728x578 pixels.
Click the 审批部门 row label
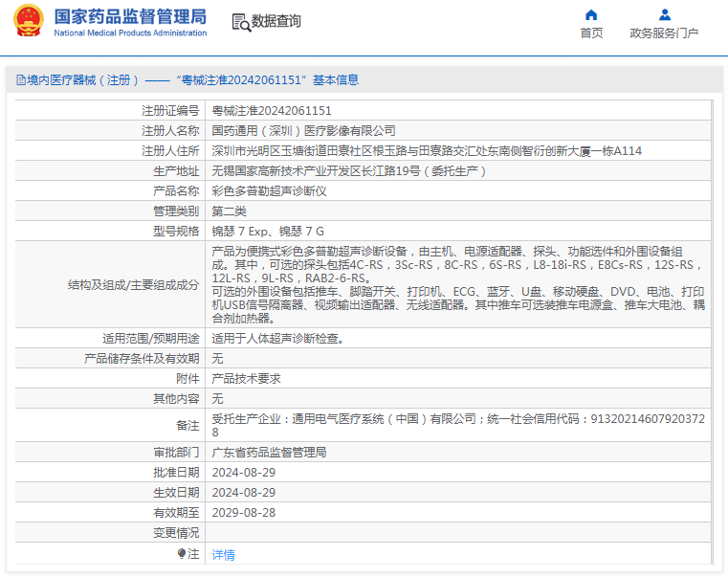point(176,453)
